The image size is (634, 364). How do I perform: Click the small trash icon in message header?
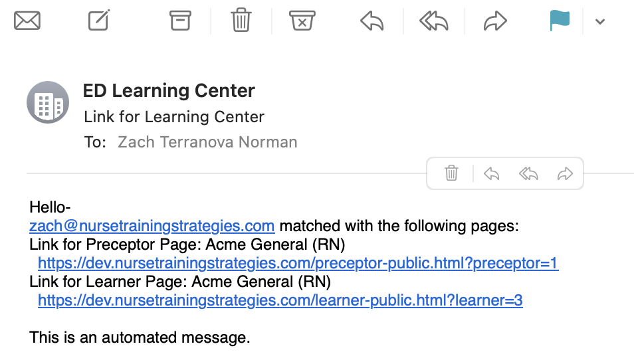coord(451,173)
